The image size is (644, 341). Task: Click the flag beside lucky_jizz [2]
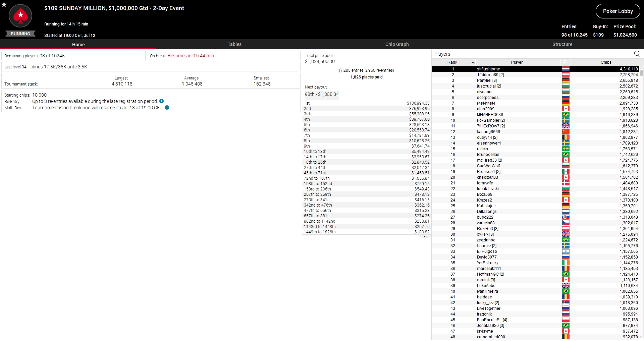(566, 302)
